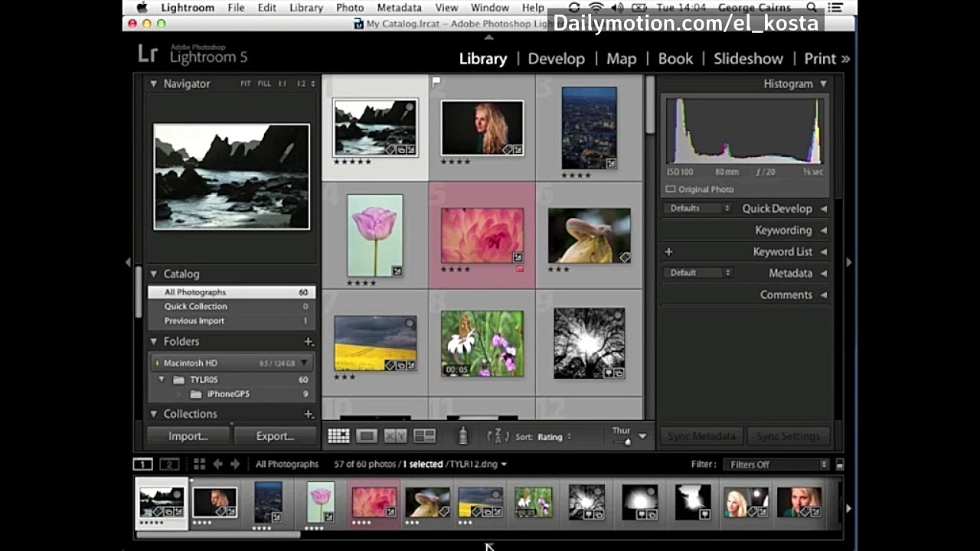
Task: Open Survey view button
Action: [424, 436]
